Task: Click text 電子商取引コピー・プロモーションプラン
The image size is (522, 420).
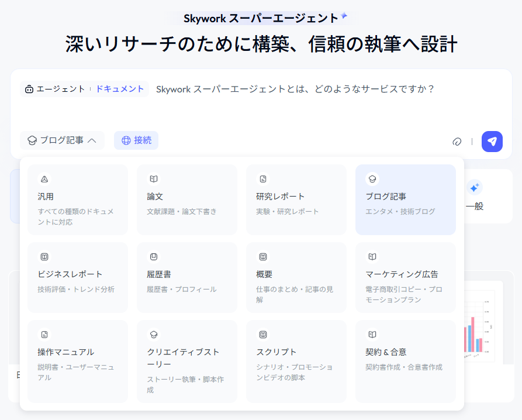Action: (x=404, y=294)
